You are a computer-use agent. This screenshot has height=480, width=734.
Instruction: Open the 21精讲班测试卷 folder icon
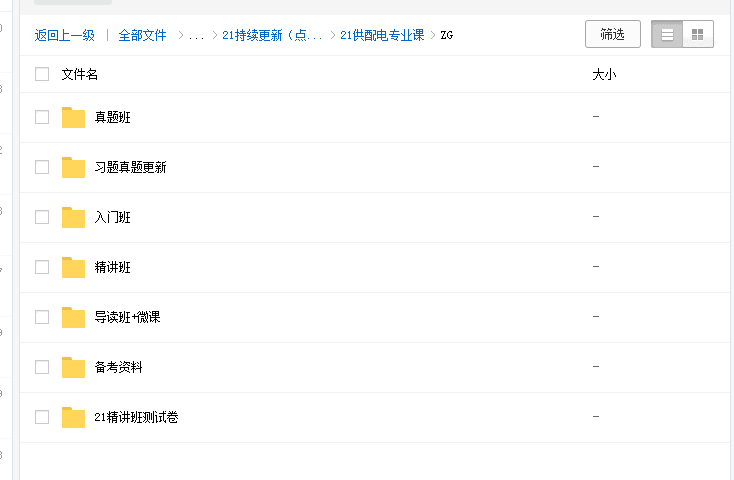(x=73, y=417)
